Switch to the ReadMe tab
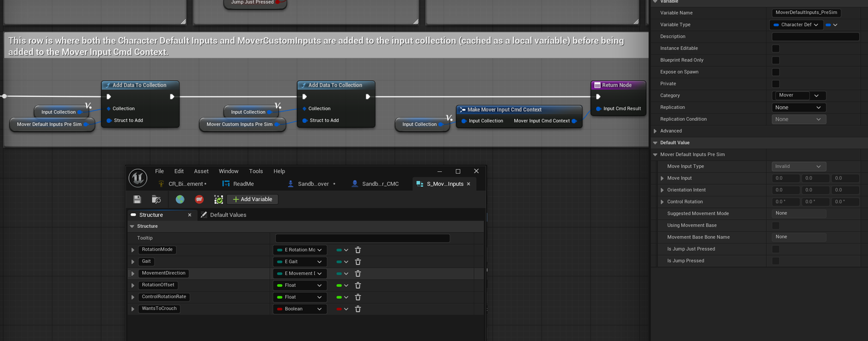The width and height of the screenshot is (868, 341). (x=238, y=184)
